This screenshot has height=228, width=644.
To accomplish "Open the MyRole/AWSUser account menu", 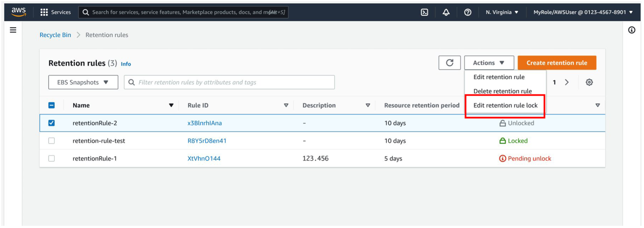I will (x=583, y=12).
